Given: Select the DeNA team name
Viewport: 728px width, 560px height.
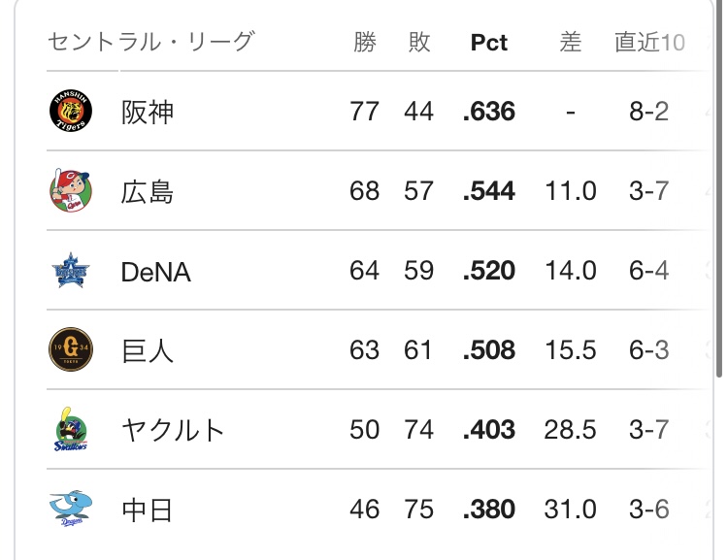Looking at the screenshot, I should (x=156, y=272).
